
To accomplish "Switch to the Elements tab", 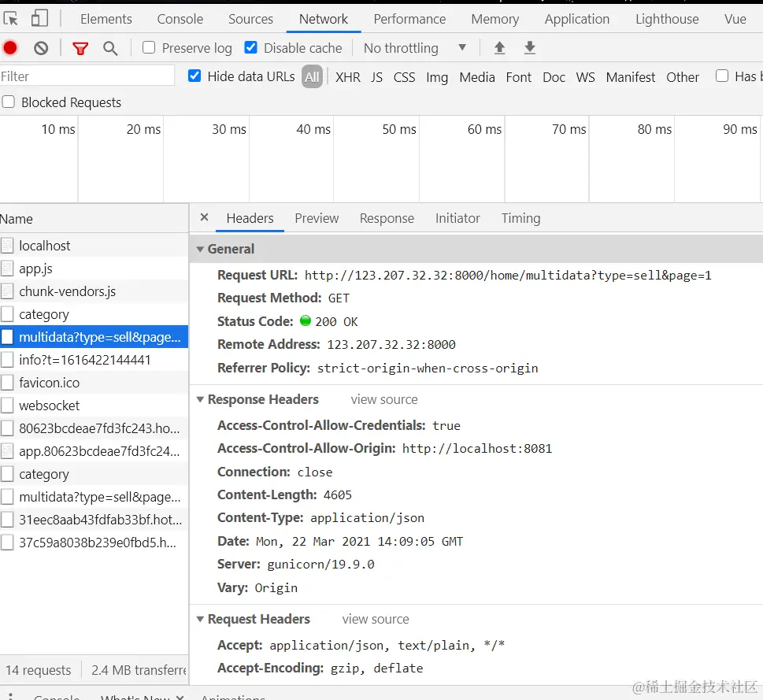I will point(106,19).
